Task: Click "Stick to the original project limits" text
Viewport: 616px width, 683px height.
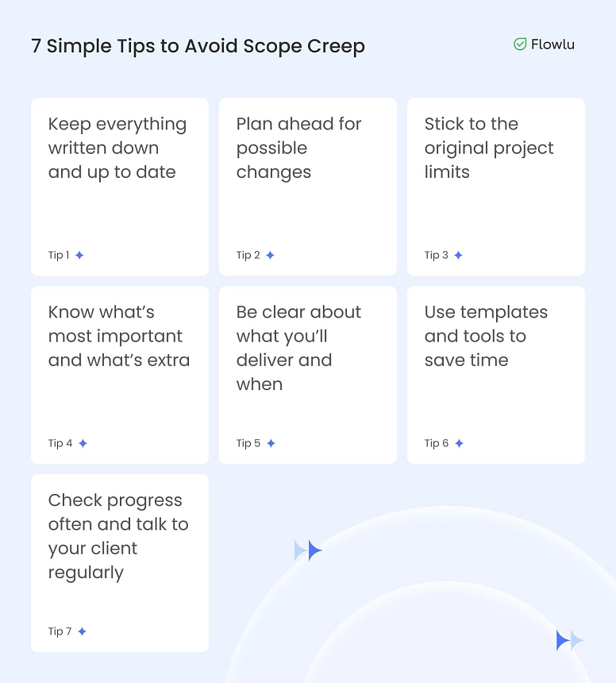Action: click(489, 148)
